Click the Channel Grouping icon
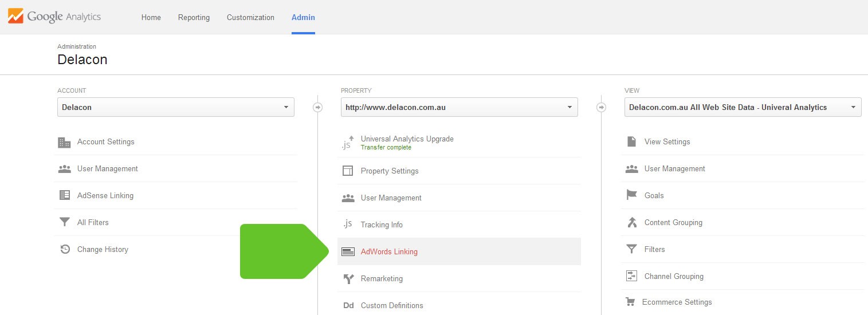 [x=632, y=276]
